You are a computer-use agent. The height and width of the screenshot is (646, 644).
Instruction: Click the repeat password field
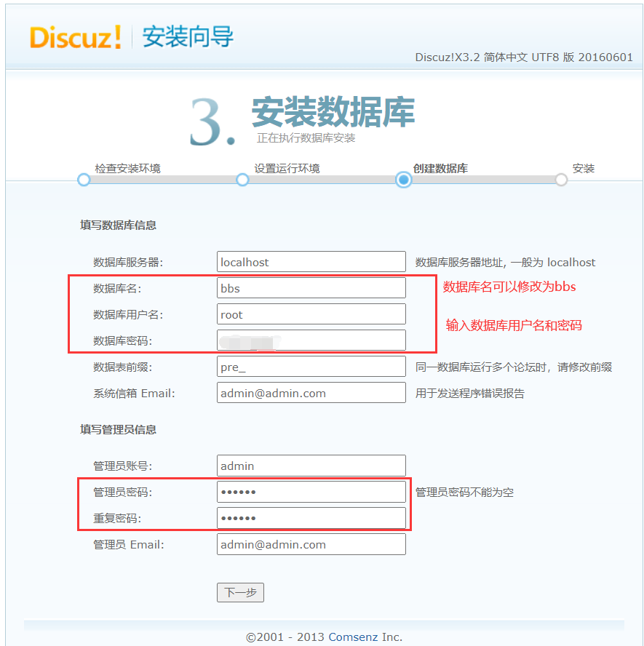click(311, 518)
